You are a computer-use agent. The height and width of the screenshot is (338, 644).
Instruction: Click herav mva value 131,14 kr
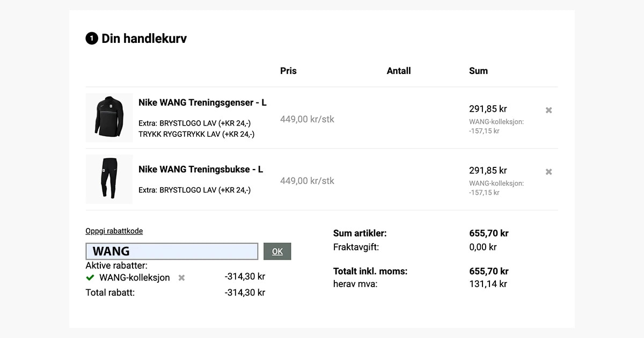488,284
